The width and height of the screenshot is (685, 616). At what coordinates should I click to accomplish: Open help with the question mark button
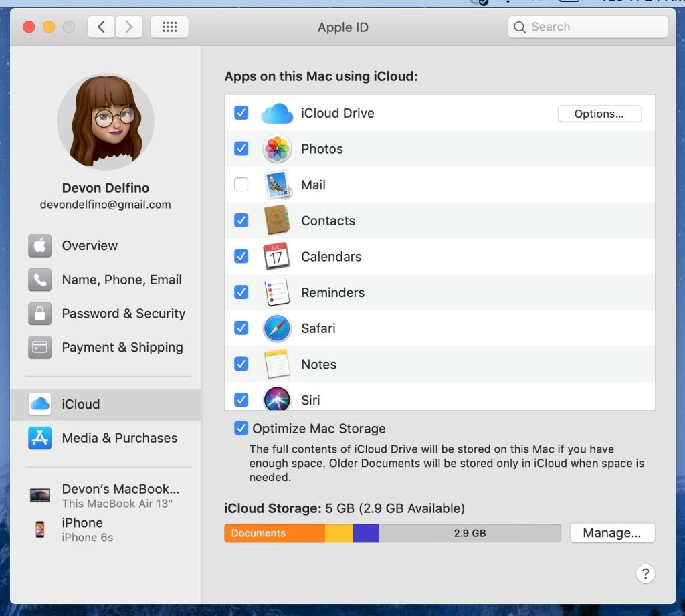click(x=646, y=574)
